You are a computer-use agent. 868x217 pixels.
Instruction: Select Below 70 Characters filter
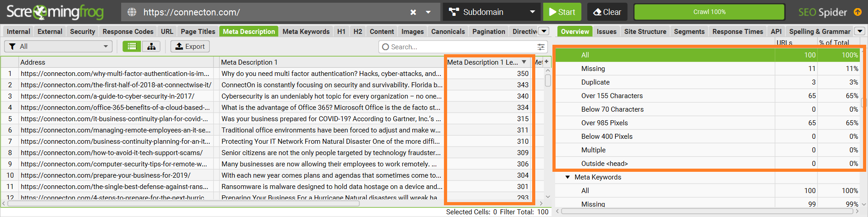708,109
